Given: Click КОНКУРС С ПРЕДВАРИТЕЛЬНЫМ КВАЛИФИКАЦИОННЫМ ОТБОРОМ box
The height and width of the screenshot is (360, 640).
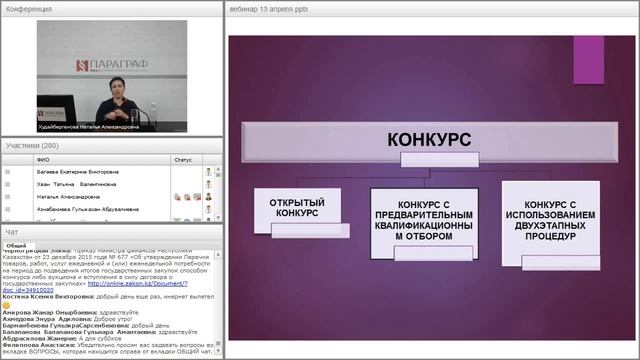Looking at the screenshot, I should coord(424,224).
